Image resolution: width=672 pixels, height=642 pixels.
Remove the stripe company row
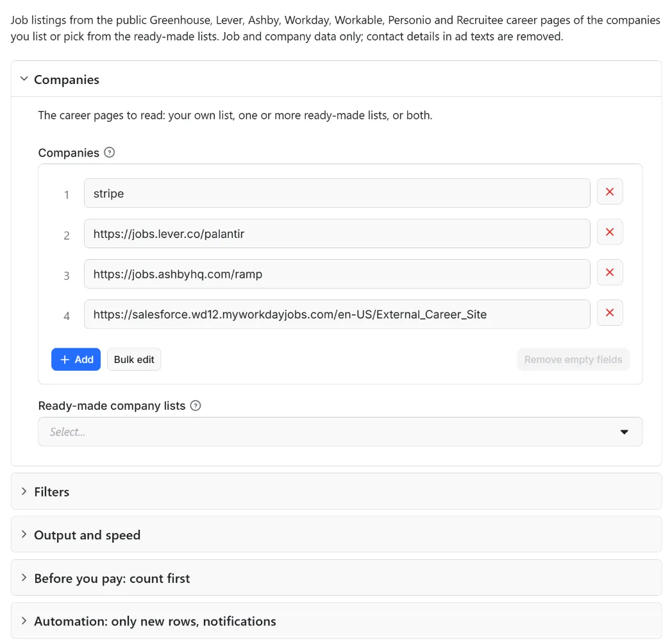click(x=609, y=192)
